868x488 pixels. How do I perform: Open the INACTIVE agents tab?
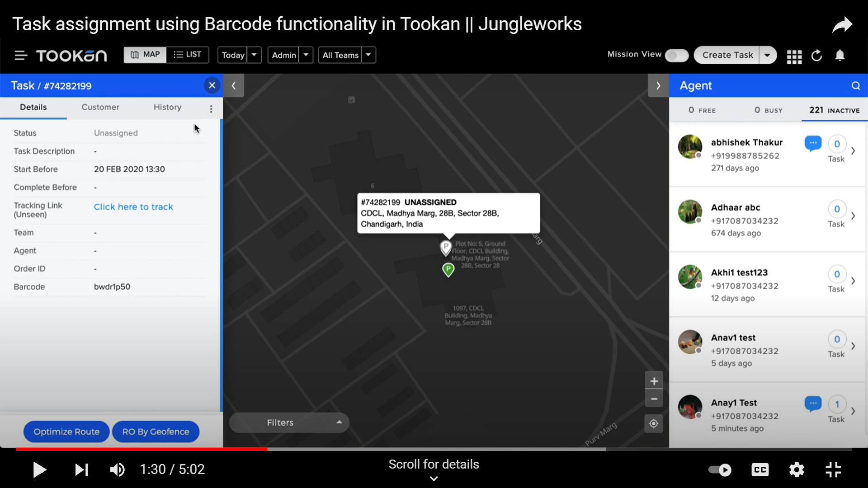[x=834, y=110]
